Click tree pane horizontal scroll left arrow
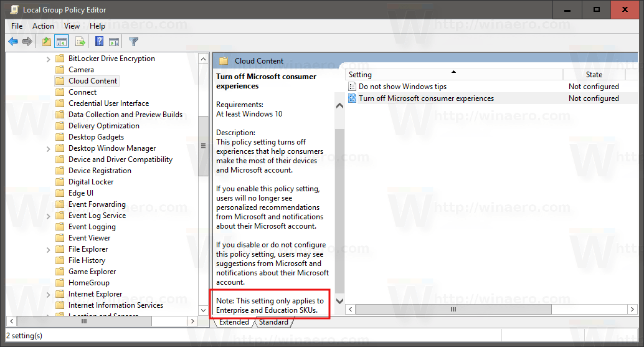The width and height of the screenshot is (644, 347). click(11, 321)
